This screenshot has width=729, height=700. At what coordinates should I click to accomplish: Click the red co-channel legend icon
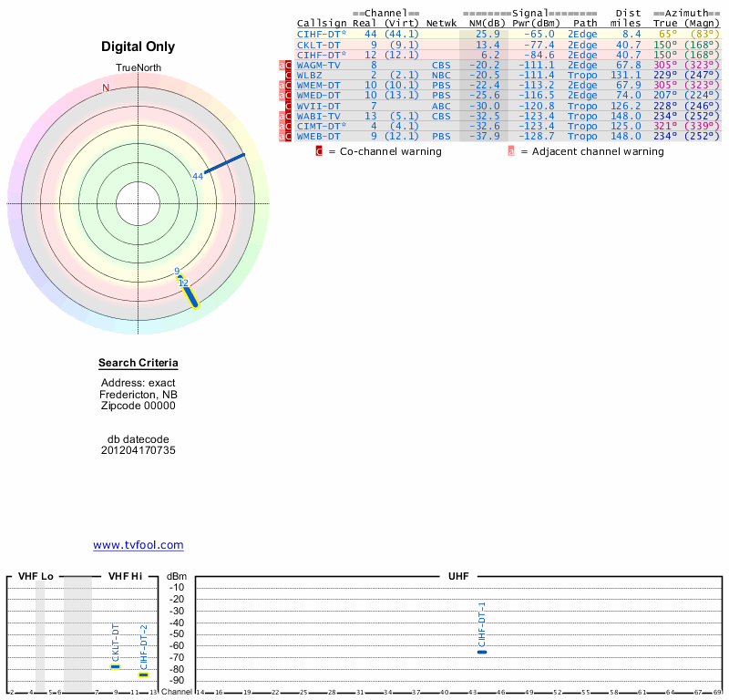click(319, 151)
